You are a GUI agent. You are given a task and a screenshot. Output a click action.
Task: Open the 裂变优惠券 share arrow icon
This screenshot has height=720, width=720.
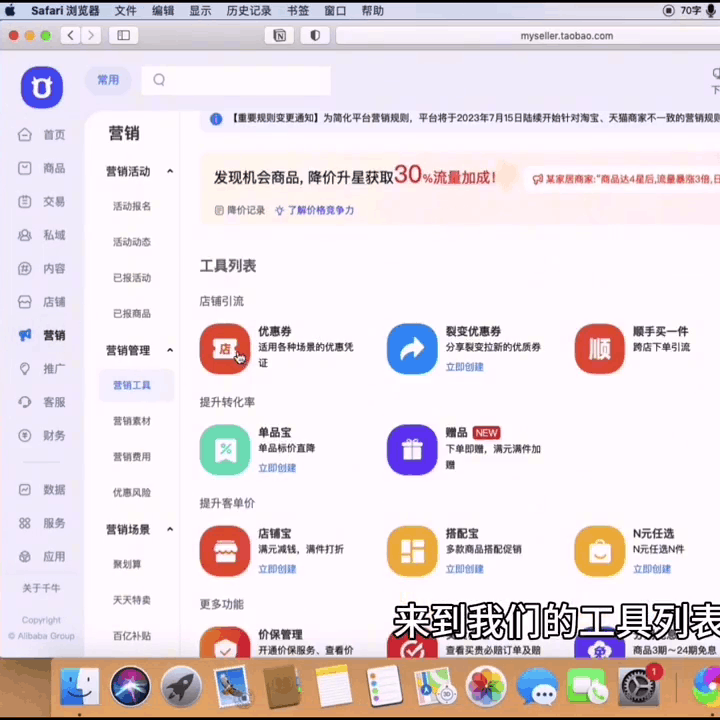click(x=412, y=349)
